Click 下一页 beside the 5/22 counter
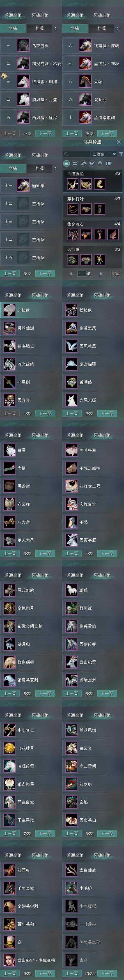The height and width of the screenshot is (980, 124). (45, 694)
